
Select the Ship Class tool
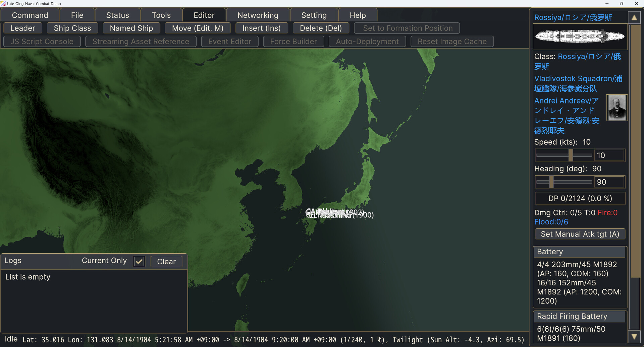[x=72, y=28]
